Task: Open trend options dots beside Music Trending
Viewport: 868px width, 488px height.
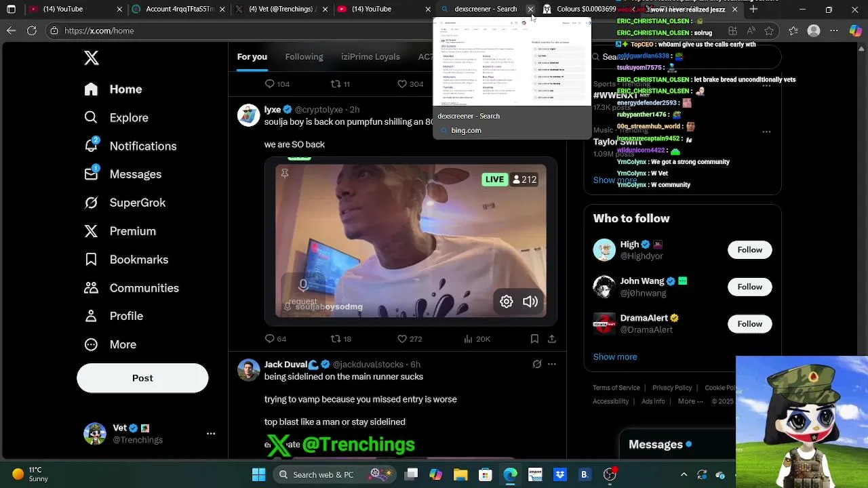Action: 766,131
